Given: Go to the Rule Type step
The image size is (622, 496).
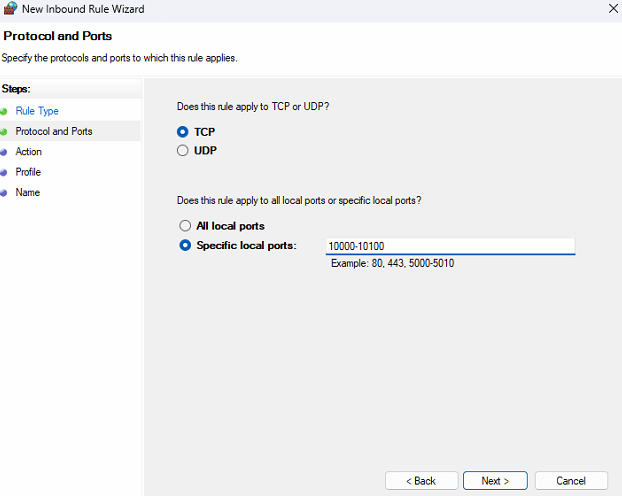Looking at the screenshot, I should pos(37,111).
